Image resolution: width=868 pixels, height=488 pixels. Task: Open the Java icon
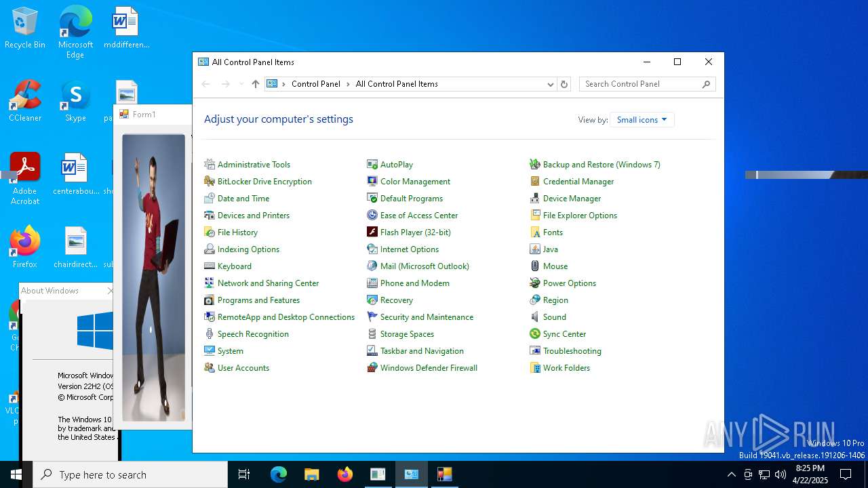(535, 249)
